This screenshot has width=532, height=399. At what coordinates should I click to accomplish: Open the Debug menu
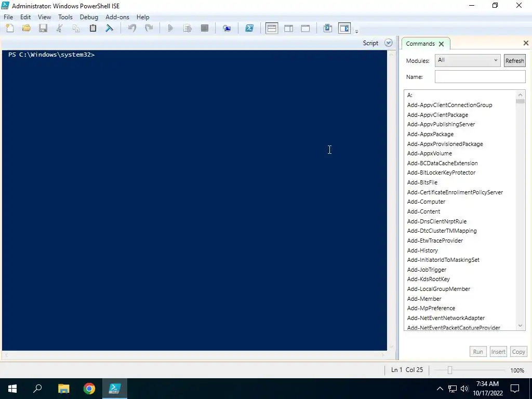click(89, 17)
